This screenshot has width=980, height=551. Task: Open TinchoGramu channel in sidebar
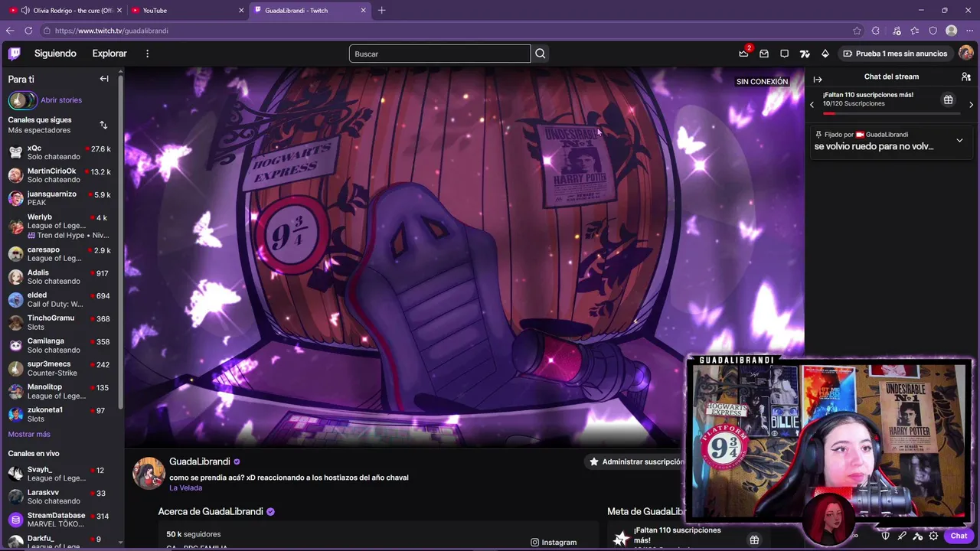60,323
